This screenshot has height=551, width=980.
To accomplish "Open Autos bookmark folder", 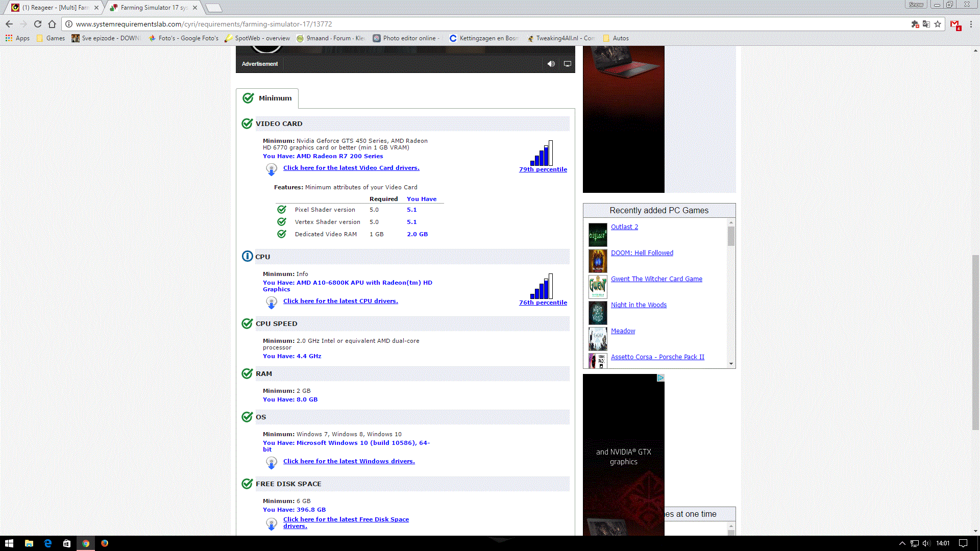I will 616,38.
